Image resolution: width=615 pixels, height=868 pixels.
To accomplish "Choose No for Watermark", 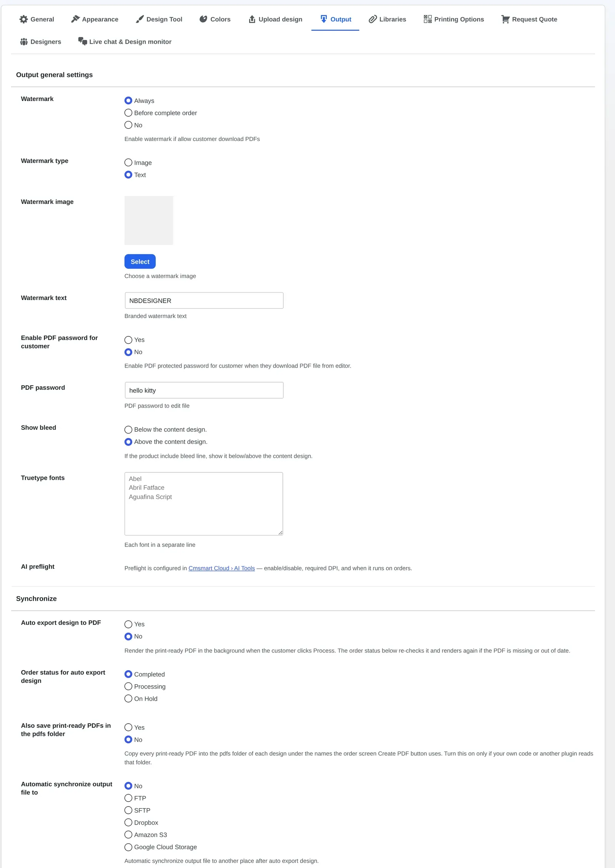I will click(x=128, y=125).
